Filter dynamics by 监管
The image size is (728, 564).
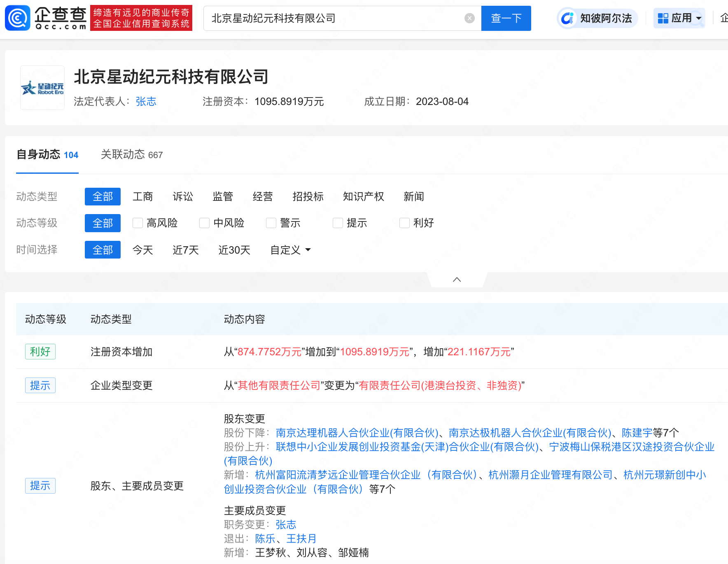[223, 196]
